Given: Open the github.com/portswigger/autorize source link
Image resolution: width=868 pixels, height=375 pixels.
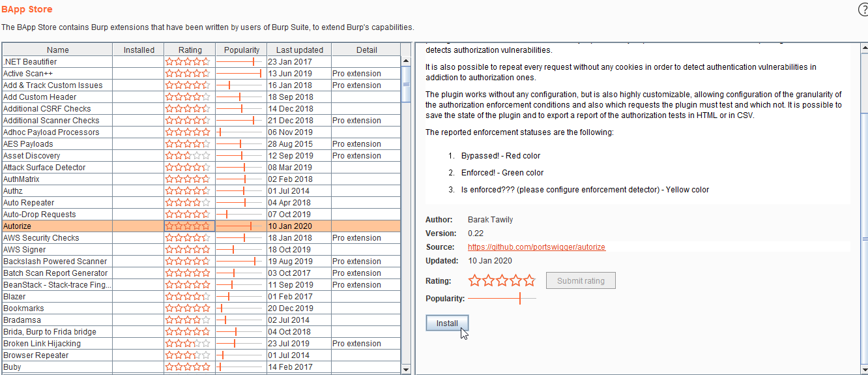Looking at the screenshot, I should 536,247.
